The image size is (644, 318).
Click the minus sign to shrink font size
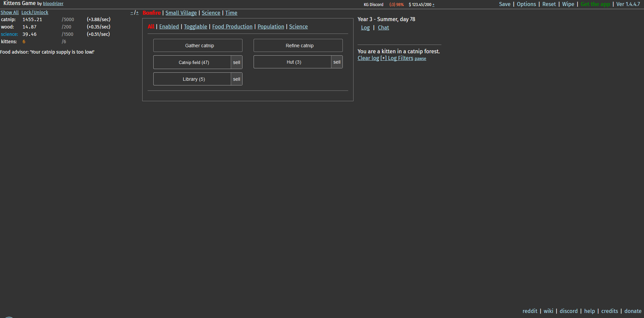[132, 13]
